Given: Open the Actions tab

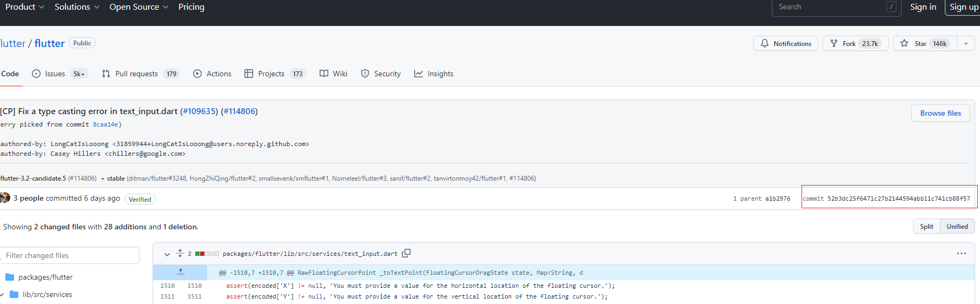Looking at the screenshot, I should click(x=212, y=74).
